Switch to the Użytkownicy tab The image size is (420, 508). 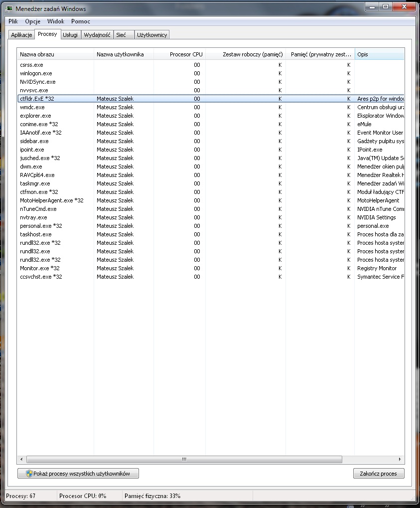152,35
